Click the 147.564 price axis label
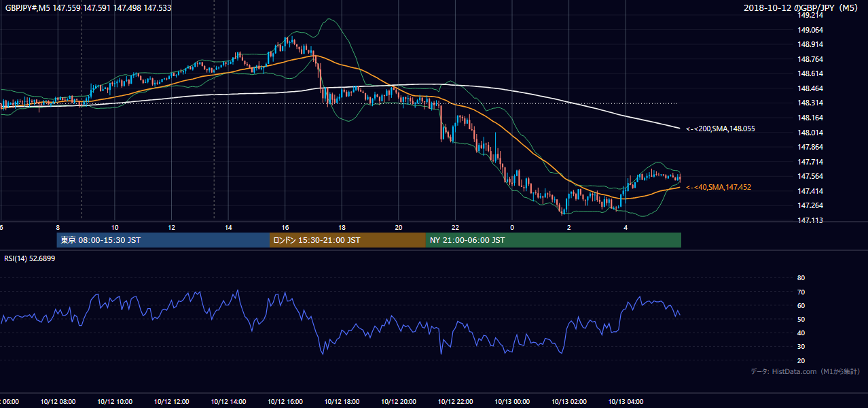Image resolution: width=868 pixels, height=408 pixels. pos(810,176)
